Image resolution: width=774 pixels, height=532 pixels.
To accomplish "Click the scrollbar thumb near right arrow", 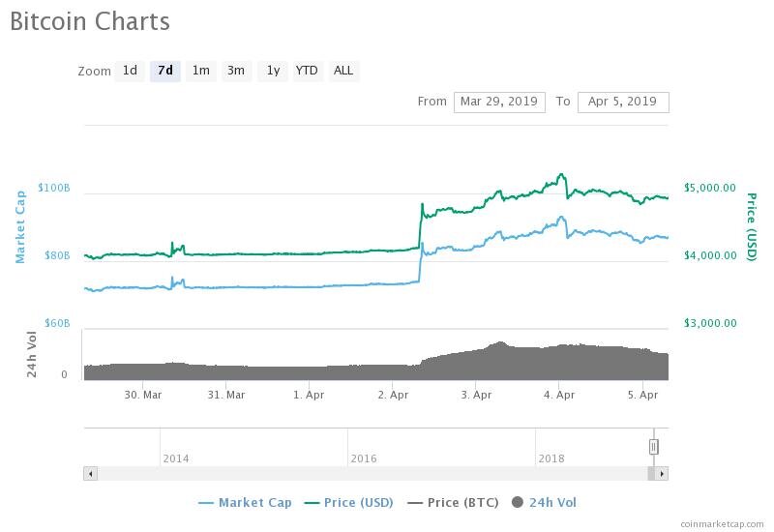I will [x=651, y=474].
